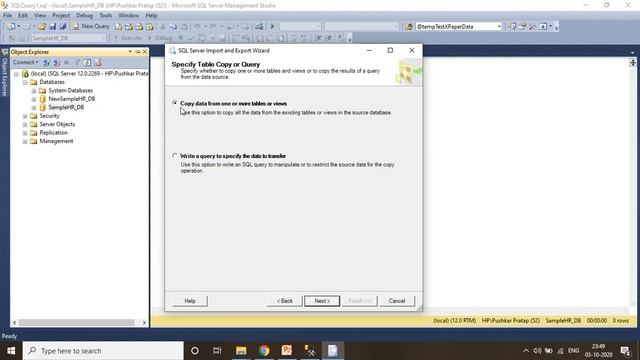Expand the Security folder
This screenshot has width=640, height=360.
click(x=25, y=116)
